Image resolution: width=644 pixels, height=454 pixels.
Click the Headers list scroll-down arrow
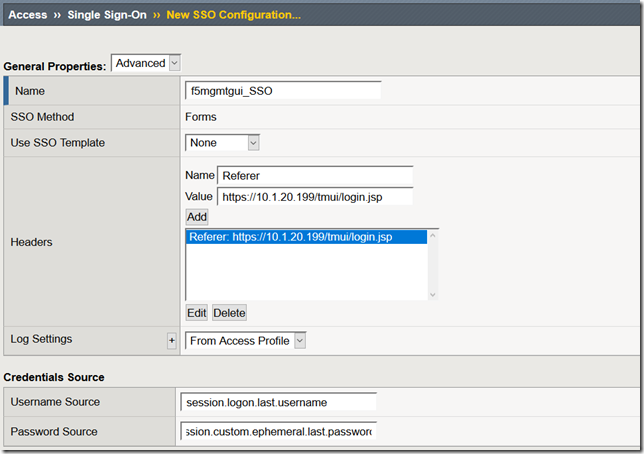[433, 294]
